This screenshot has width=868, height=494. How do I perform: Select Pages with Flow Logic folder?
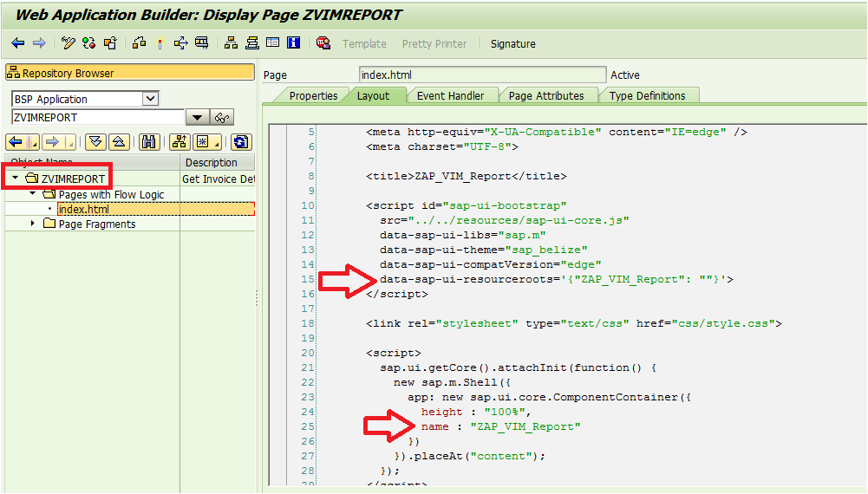tap(111, 195)
